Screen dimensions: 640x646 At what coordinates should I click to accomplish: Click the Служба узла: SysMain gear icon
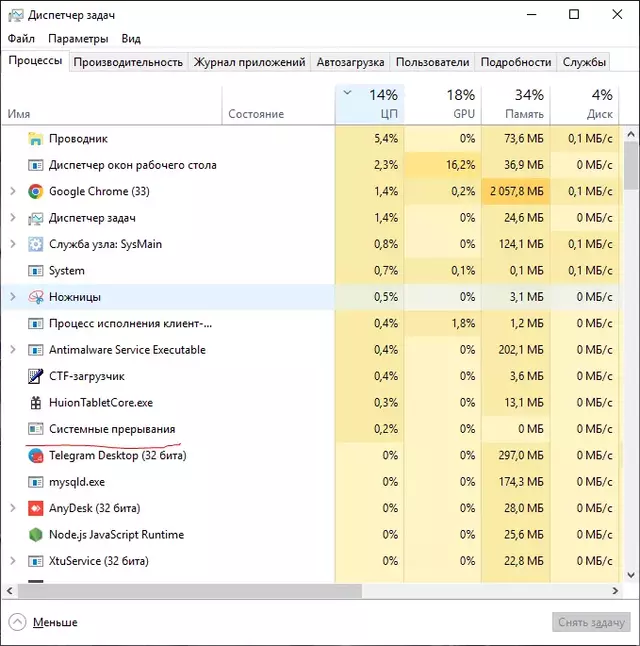36,244
